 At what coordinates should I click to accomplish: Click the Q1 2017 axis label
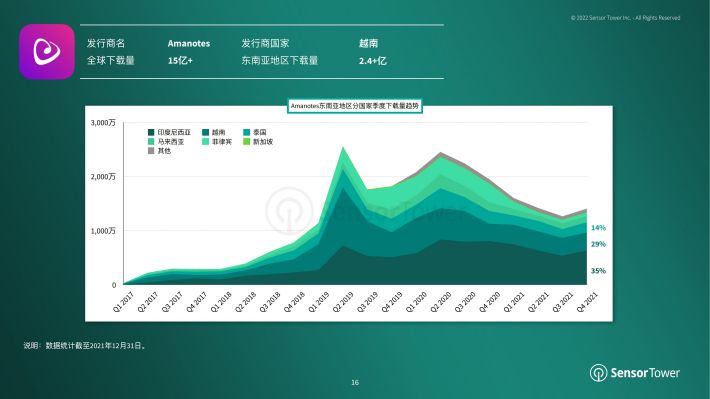(x=123, y=302)
